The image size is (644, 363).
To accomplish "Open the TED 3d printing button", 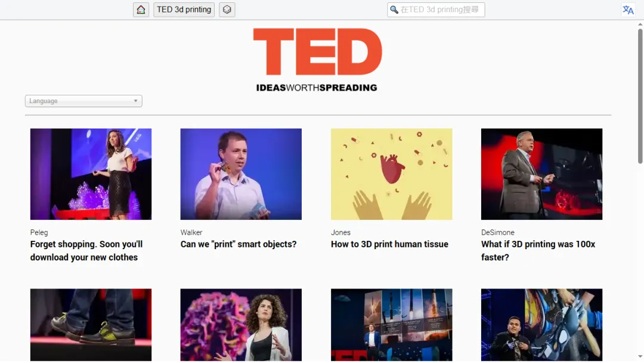I will [184, 10].
